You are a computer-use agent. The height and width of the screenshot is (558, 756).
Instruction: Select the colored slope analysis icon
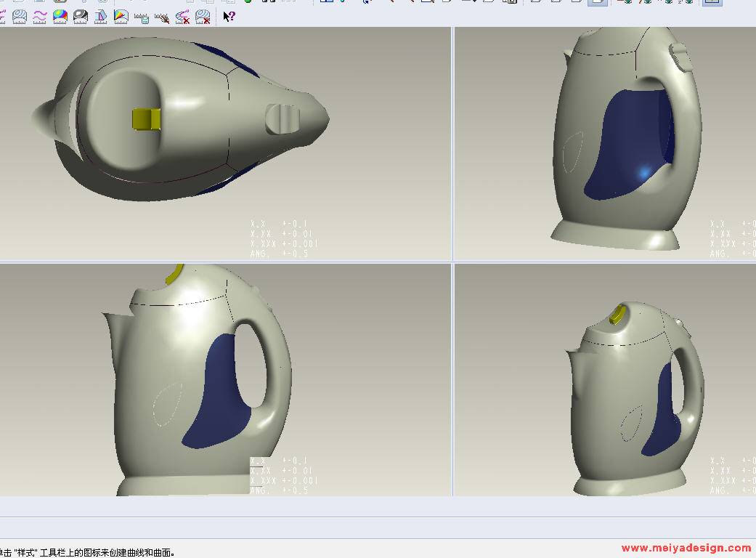point(121,17)
